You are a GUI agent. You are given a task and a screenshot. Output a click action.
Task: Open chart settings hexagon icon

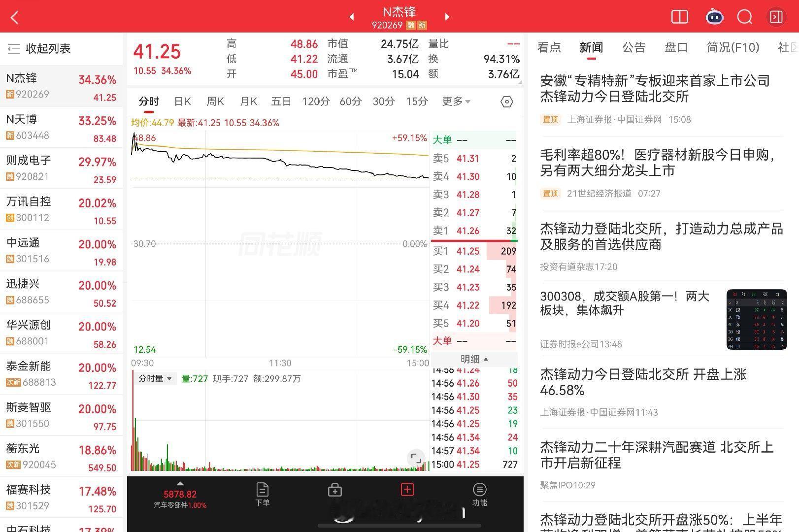click(x=506, y=101)
